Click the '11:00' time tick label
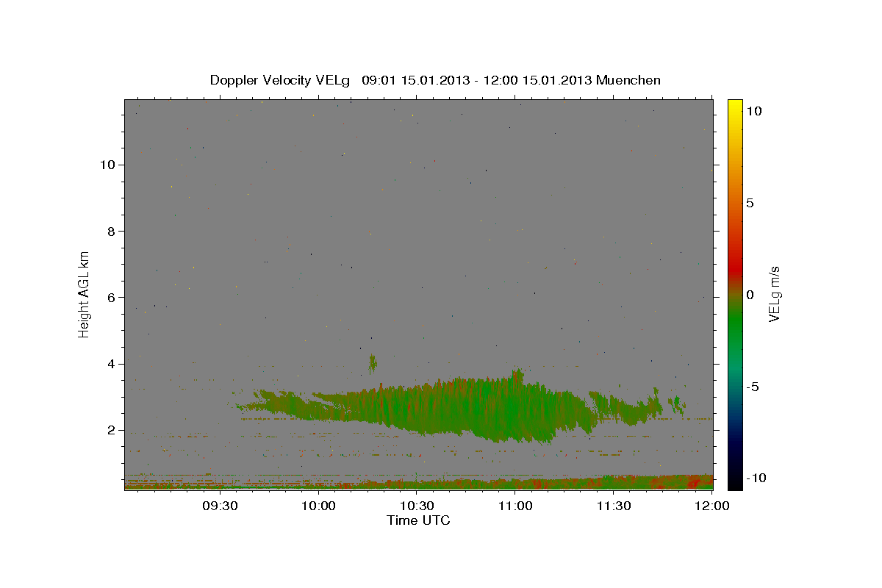This screenshot has height=588, width=882. click(515, 506)
